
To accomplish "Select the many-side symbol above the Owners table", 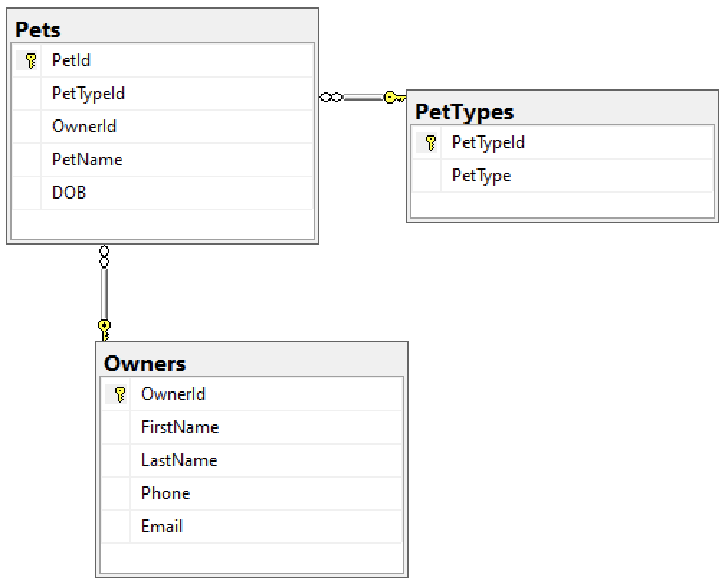I will point(105,253).
